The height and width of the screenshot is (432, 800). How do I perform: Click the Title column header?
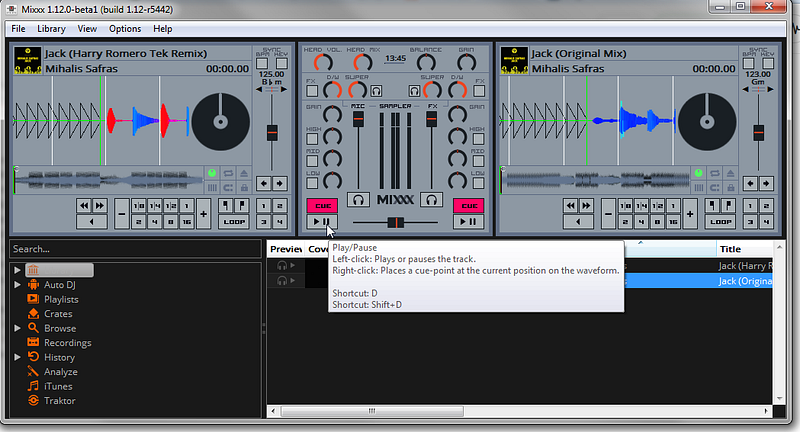pos(745,249)
